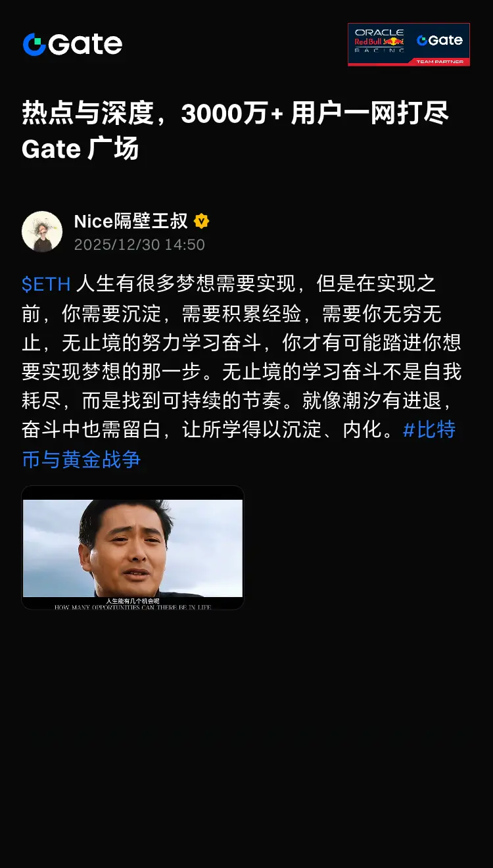Tap the 币与黄金战争 hashtag continuation line
Image resolution: width=493 pixels, height=868 pixels.
click(82, 459)
